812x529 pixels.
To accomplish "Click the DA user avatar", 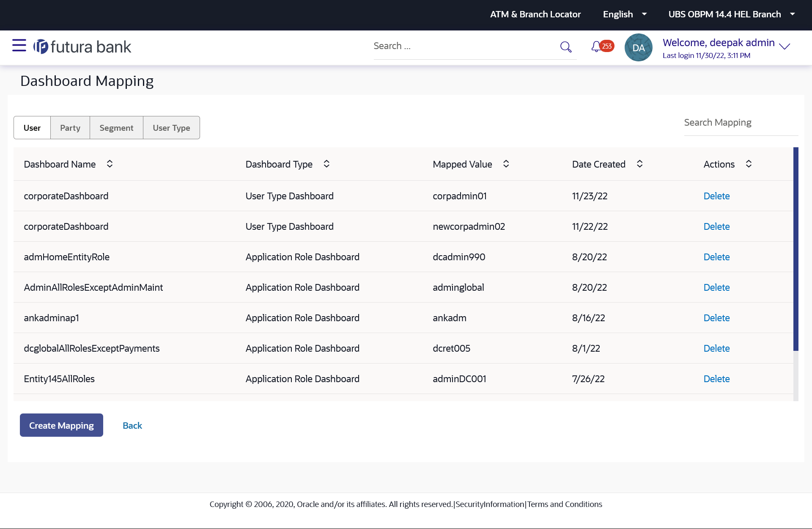I will pos(638,47).
